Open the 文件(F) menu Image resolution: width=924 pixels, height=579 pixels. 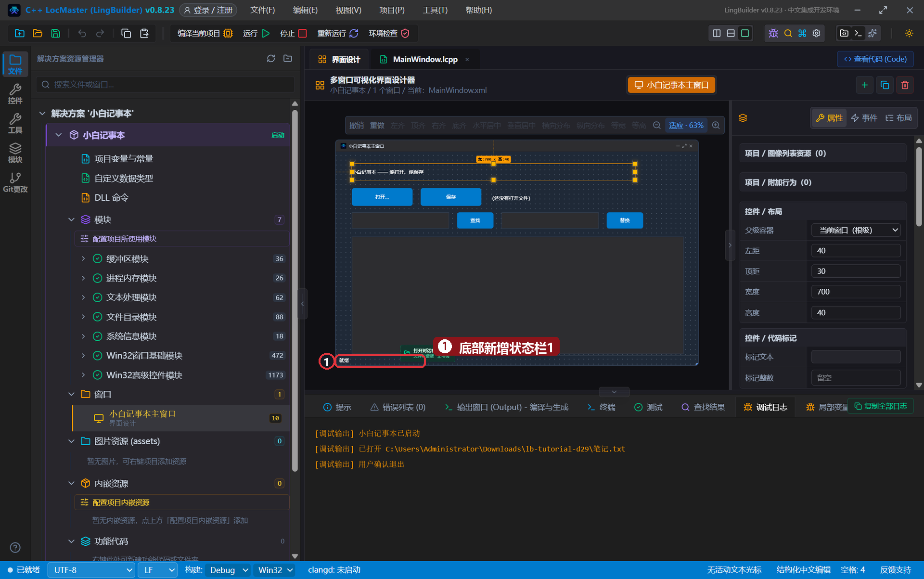262,10
